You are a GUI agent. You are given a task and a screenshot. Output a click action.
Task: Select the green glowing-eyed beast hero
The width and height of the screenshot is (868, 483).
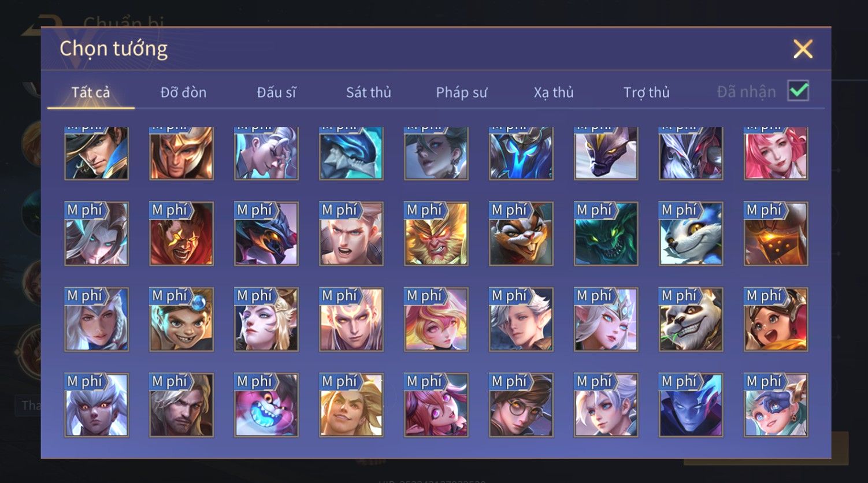coord(606,233)
